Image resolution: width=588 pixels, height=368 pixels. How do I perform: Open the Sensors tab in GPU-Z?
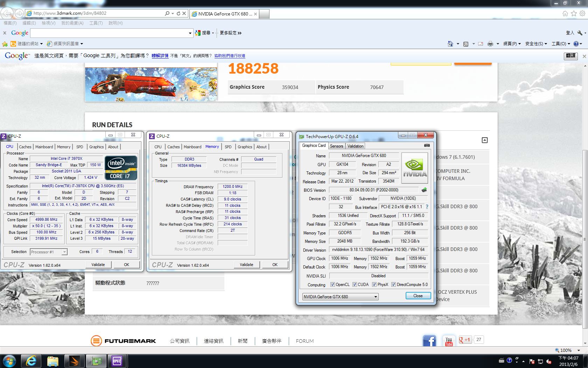336,146
